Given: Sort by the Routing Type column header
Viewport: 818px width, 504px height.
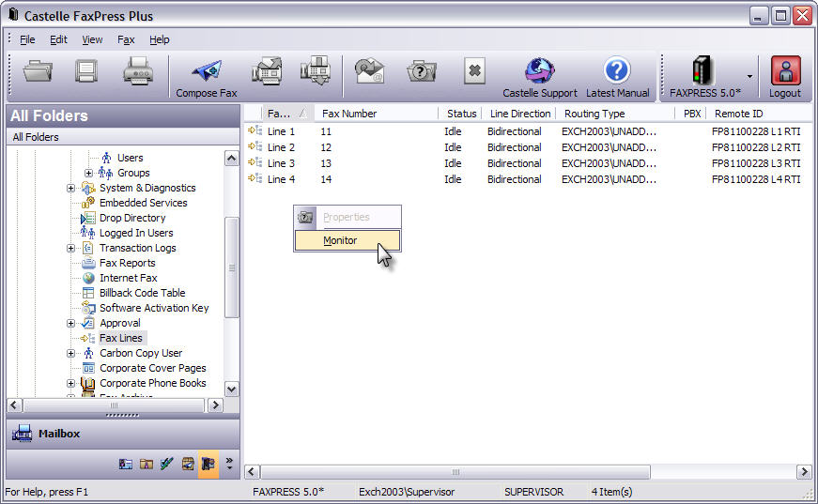Looking at the screenshot, I should tap(615, 114).
